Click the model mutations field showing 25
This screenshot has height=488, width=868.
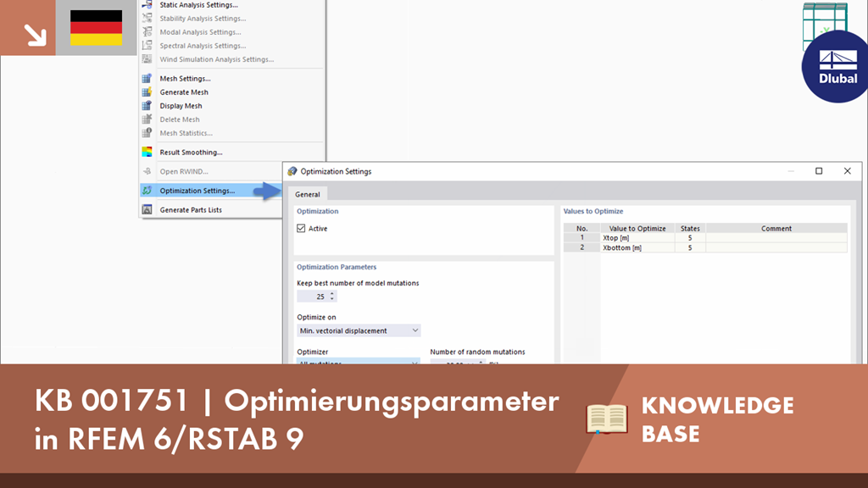tap(313, 297)
